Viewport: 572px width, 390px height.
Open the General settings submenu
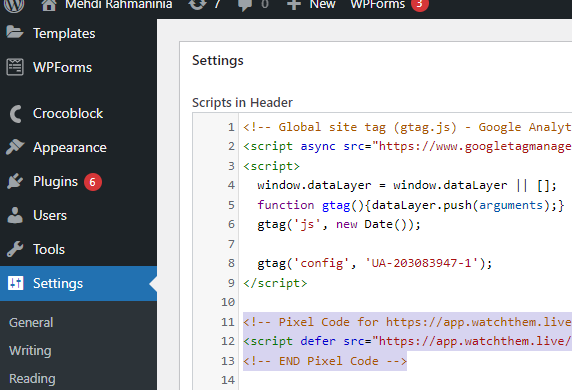point(31,323)
